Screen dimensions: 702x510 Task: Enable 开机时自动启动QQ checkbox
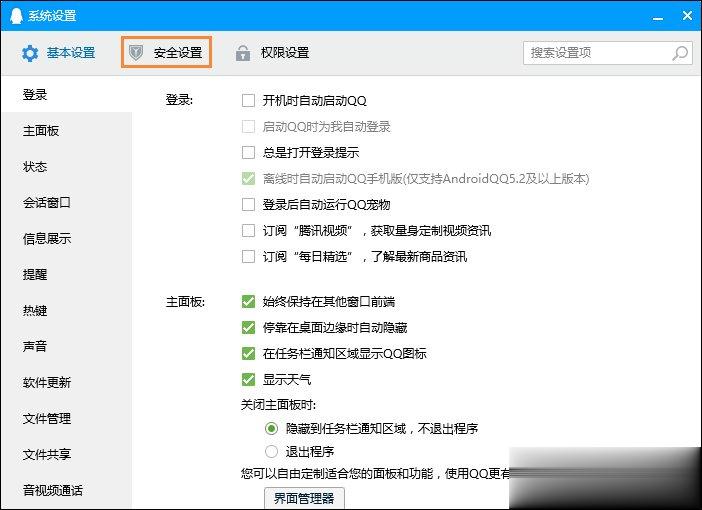click(248, 100)
